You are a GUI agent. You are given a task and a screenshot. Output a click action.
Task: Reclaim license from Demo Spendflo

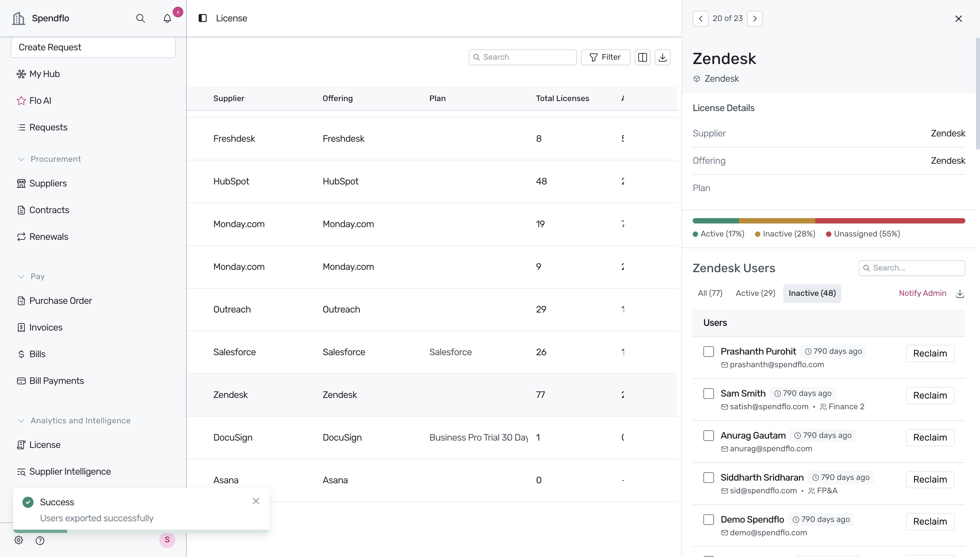pyautogui.click(x=930, y=522)
